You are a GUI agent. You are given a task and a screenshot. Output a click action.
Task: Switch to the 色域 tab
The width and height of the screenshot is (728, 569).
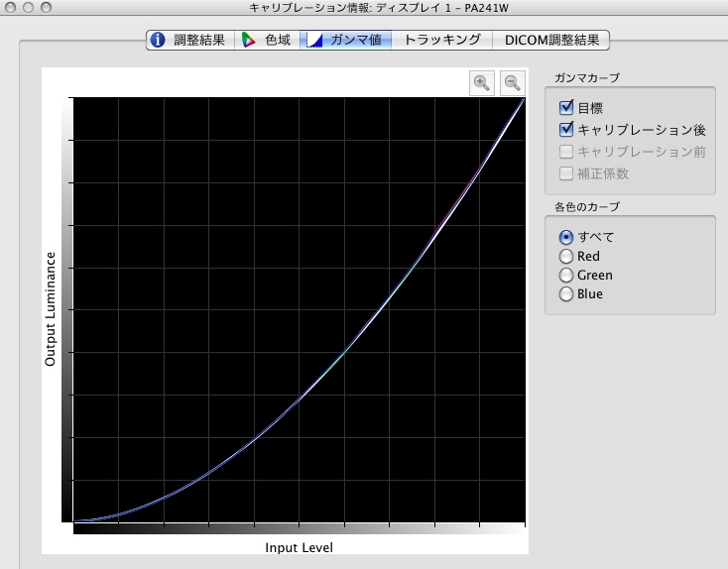click(267, 40)
